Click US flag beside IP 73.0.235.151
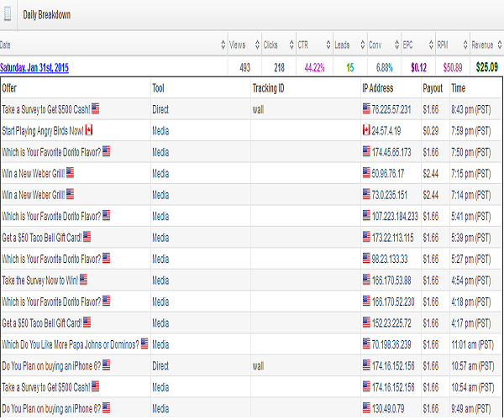 pos(366,194)
